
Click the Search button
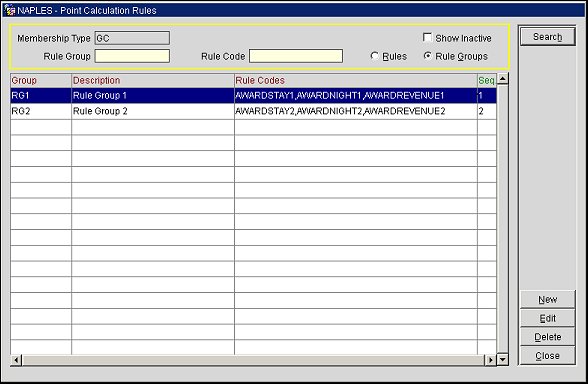pyautogui.click(x=548, y=37)
